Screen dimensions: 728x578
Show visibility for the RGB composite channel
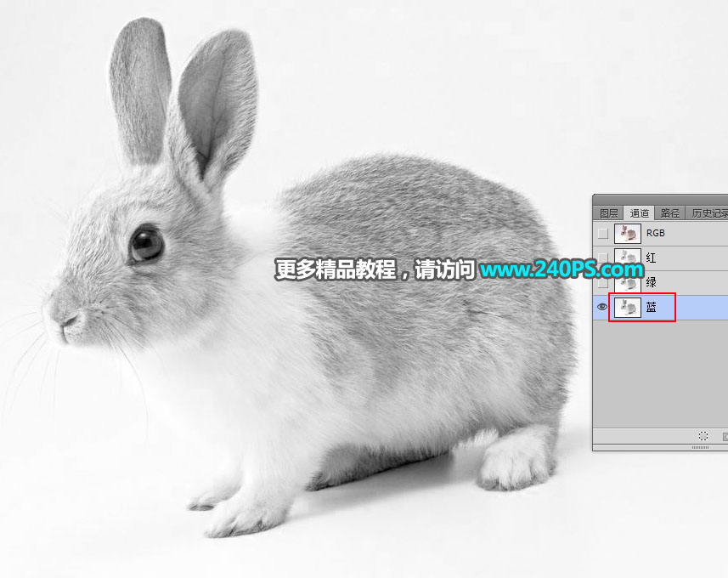pos(601,233)
